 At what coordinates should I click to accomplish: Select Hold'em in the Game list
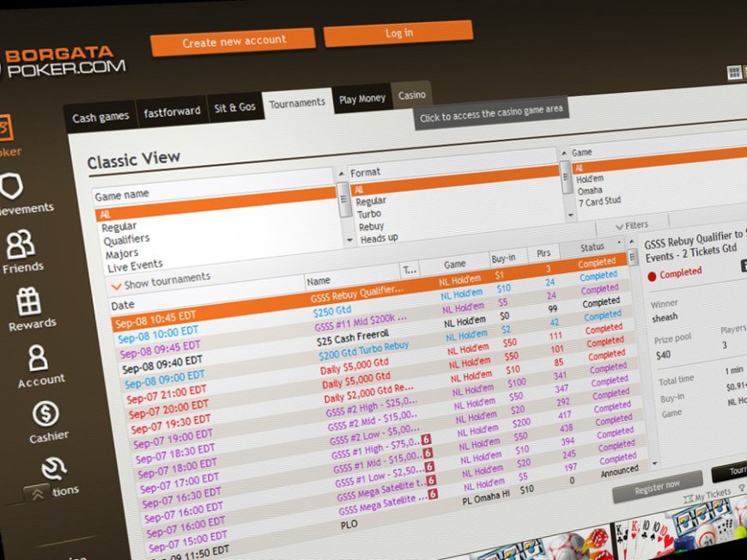point(590,180)
